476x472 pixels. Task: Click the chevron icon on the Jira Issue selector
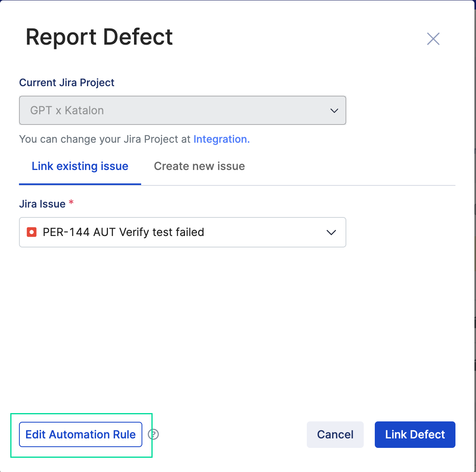coord(331,232)
